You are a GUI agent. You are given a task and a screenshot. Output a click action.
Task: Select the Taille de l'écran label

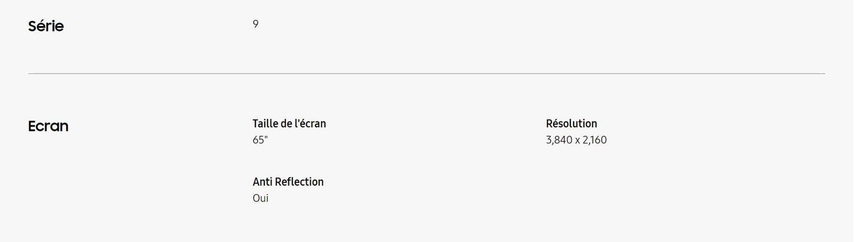click(289, 124)
